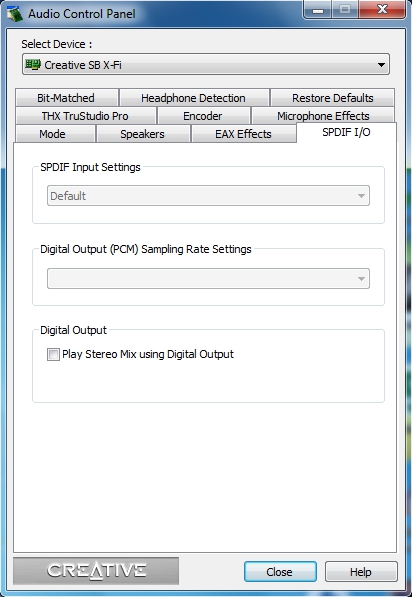Image resolution: width=412 pixels, height=597 pixels.
Task: Click the Close button
Action: 280,571
